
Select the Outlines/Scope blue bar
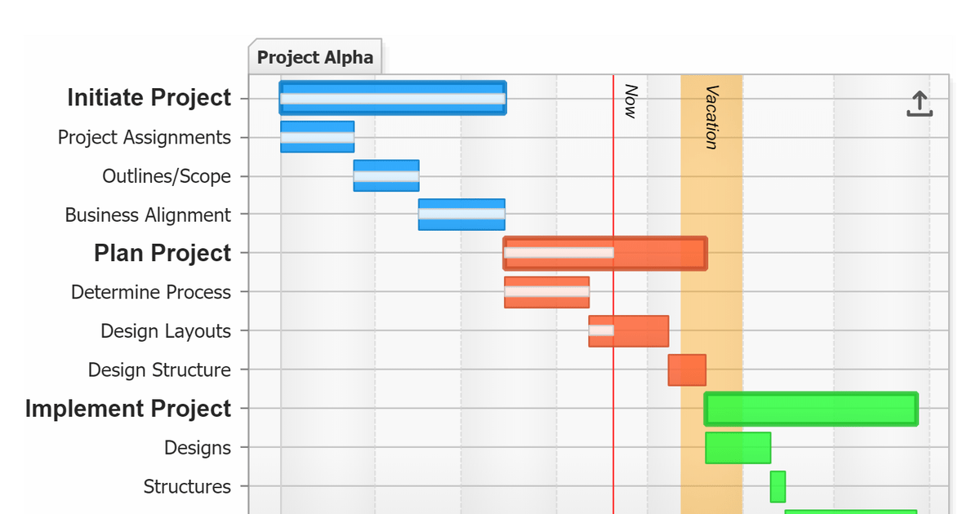pyautogui.click(x=385, y=175)
